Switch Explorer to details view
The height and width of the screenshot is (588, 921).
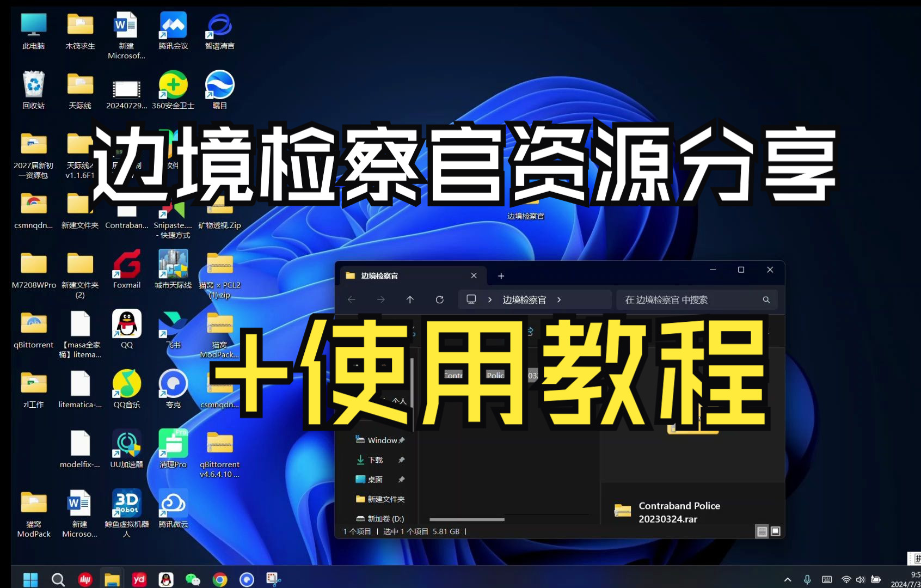(762, 531)
